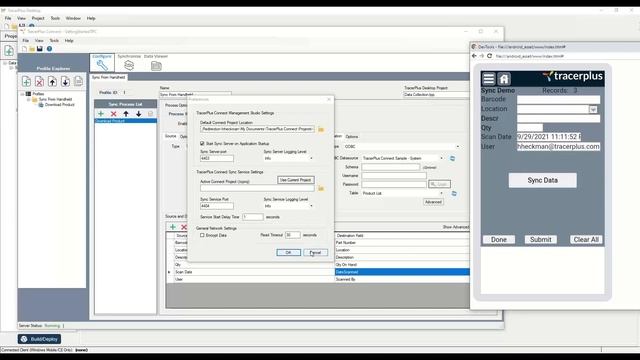Screen dimensions: 640x360
Task: Switch to the Options tab
Action: click(x=351, y=137)
